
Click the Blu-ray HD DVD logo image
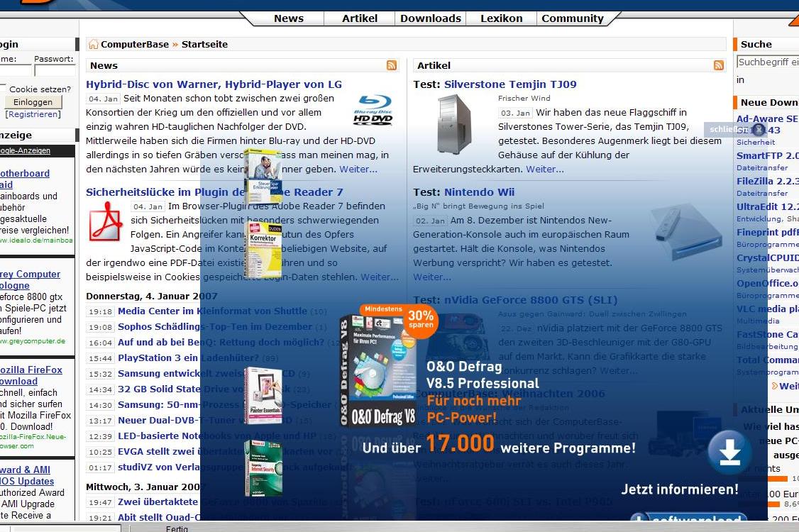373,110
